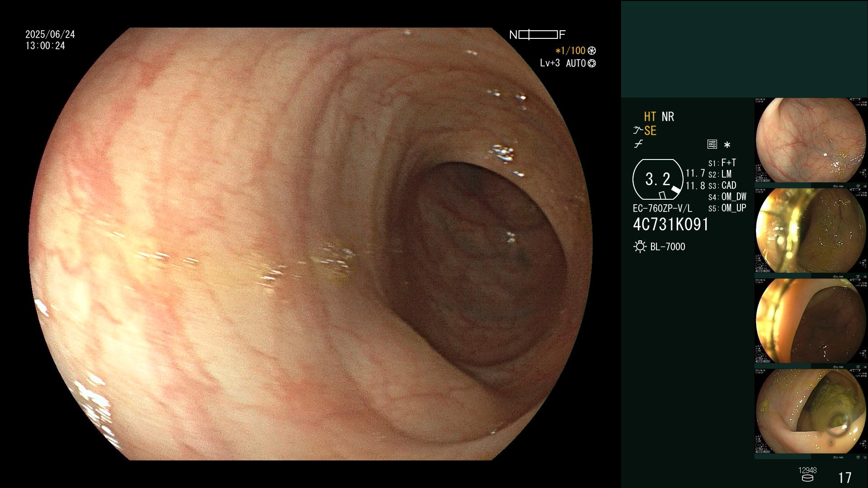Click the HT indicator
868x488 pixels.
pyautogui.click(x=650, y=117)
